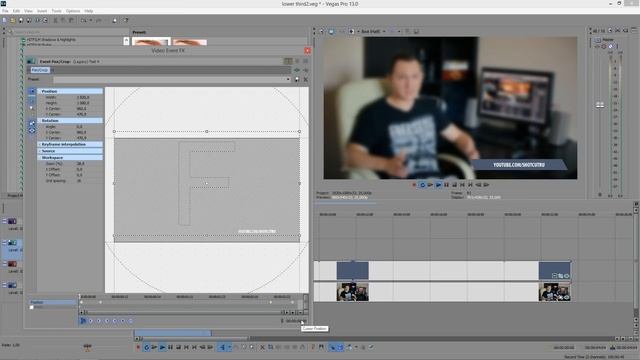Image resolution: width=640 pixels, height=360 pixels.
Task: Click Stop in main timeline transport
Action: coord(178,347)
